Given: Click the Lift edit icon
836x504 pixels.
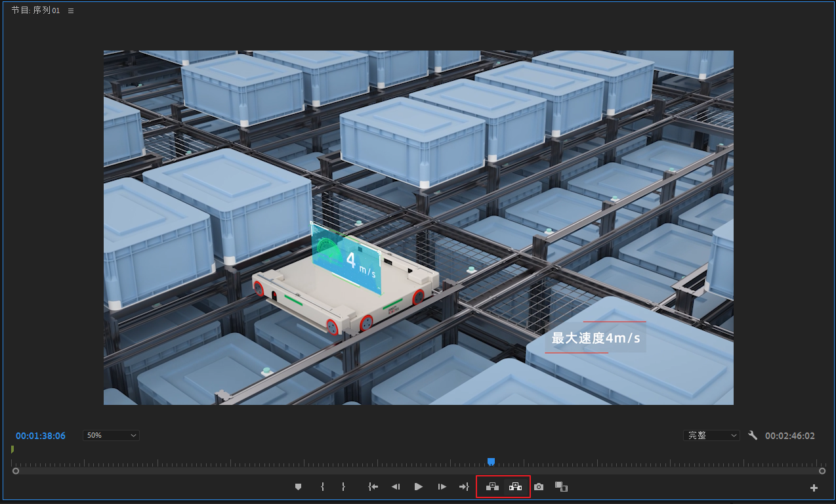Looking at the screenshot, I should coord(492,487).
